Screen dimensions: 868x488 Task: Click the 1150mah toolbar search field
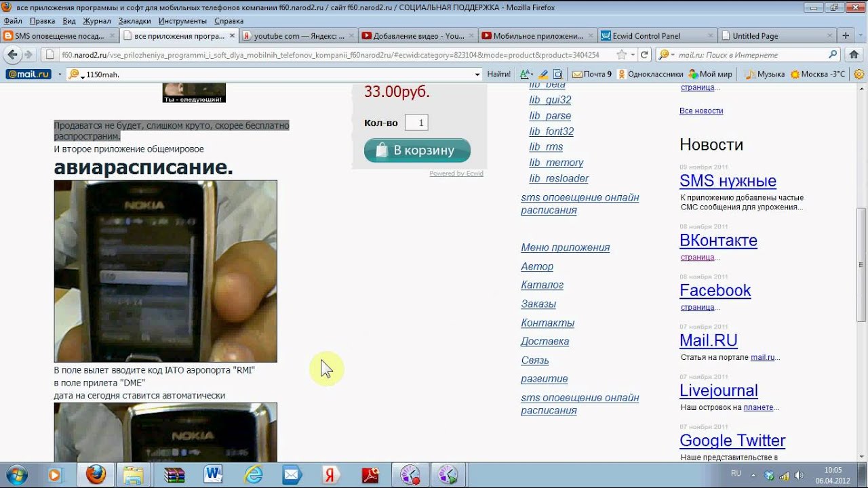(275, 75)
